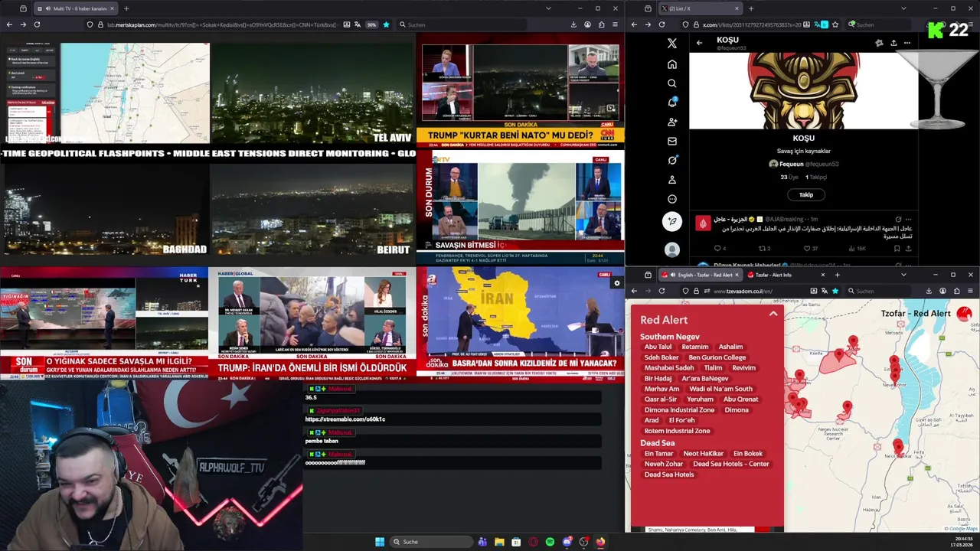Click the 90% zoom level indicator
Viewport: 980px width, 551px height.
pos(372,24)
